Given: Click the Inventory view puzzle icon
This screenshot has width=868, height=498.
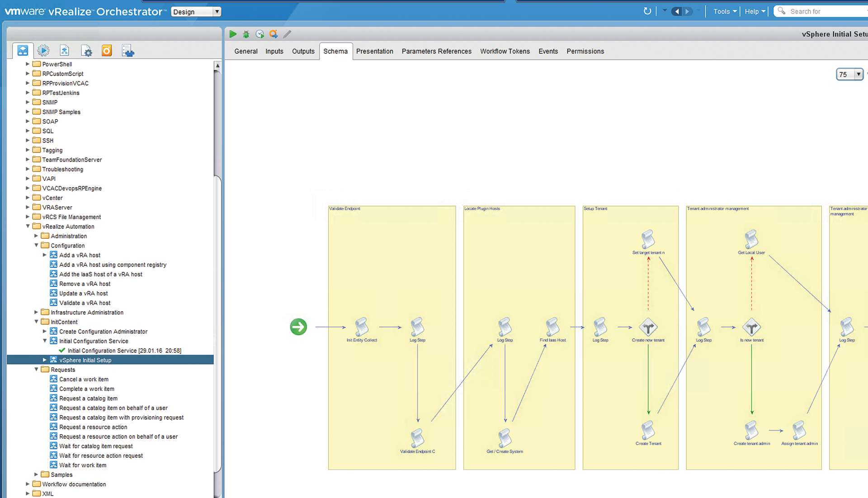Looking at the screenshot, I should 128,50.
